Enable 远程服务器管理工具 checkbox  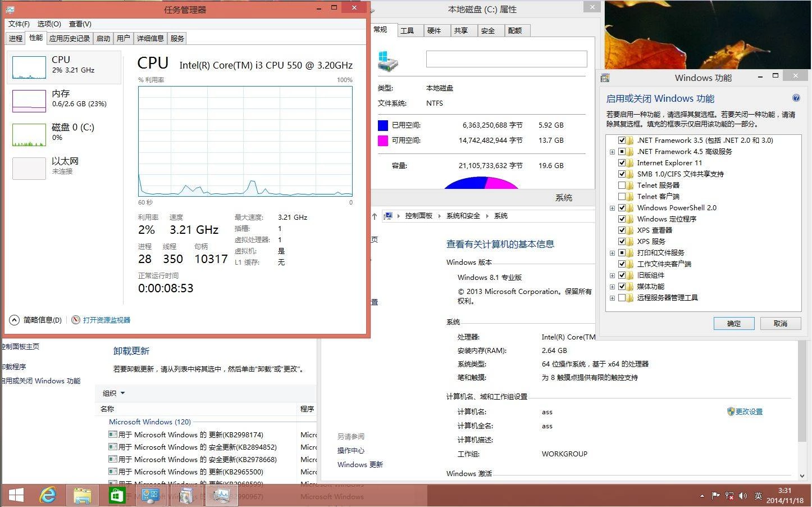[x=622, y=297]
